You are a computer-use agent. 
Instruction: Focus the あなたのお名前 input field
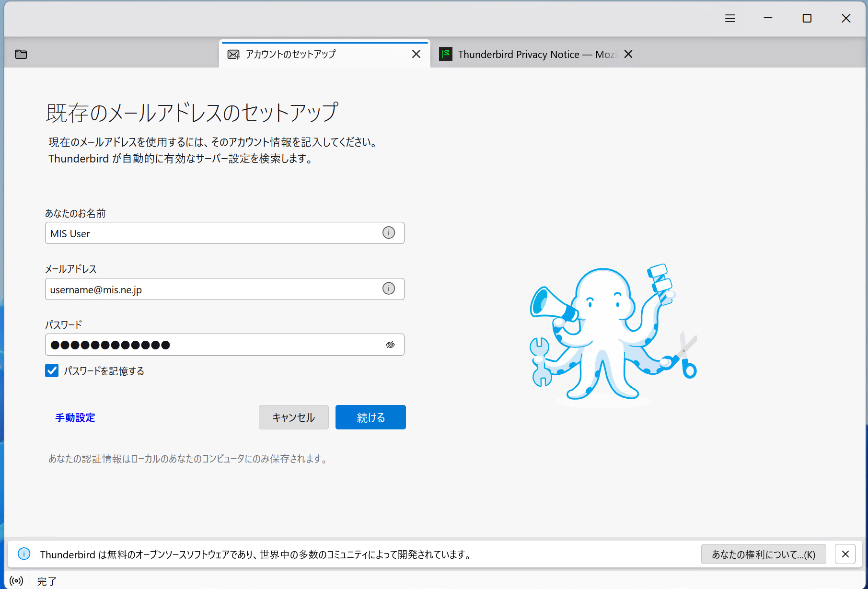click(211, 233)
